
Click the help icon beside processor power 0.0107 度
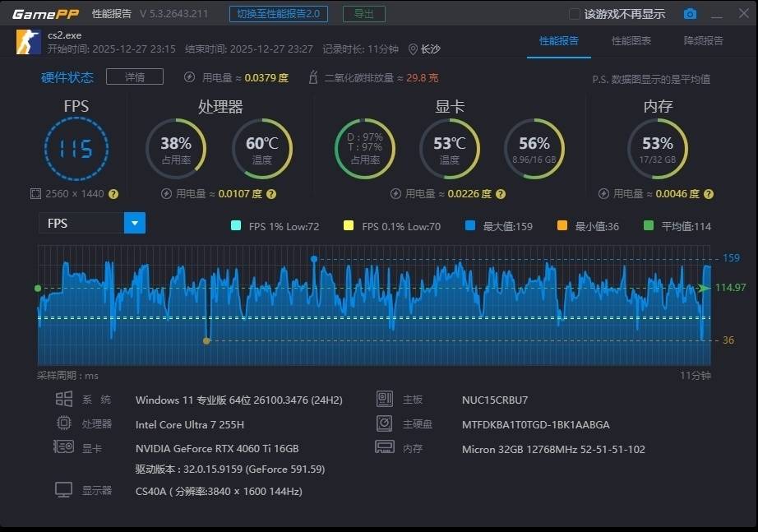click(270, 194)
